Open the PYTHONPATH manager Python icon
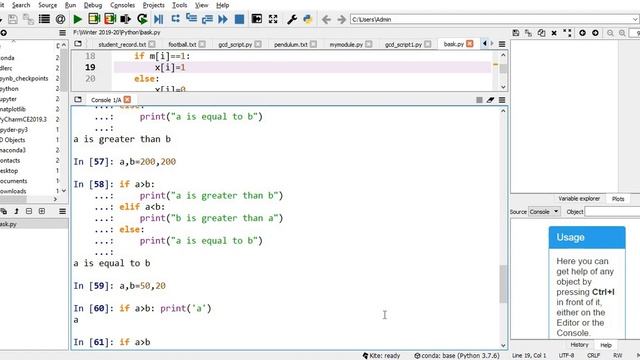Viewport: 640px width, 360px height. [x=308, y=19]
